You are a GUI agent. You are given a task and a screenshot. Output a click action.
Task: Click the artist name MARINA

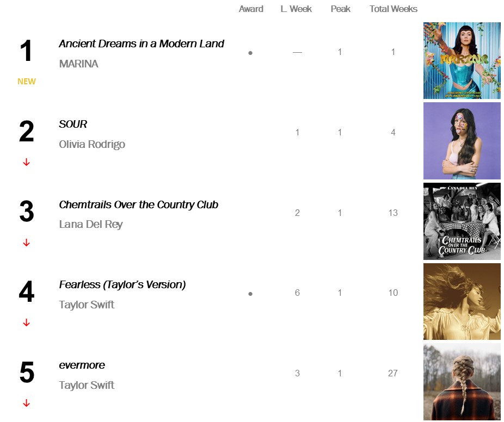[x=78, y=64]
